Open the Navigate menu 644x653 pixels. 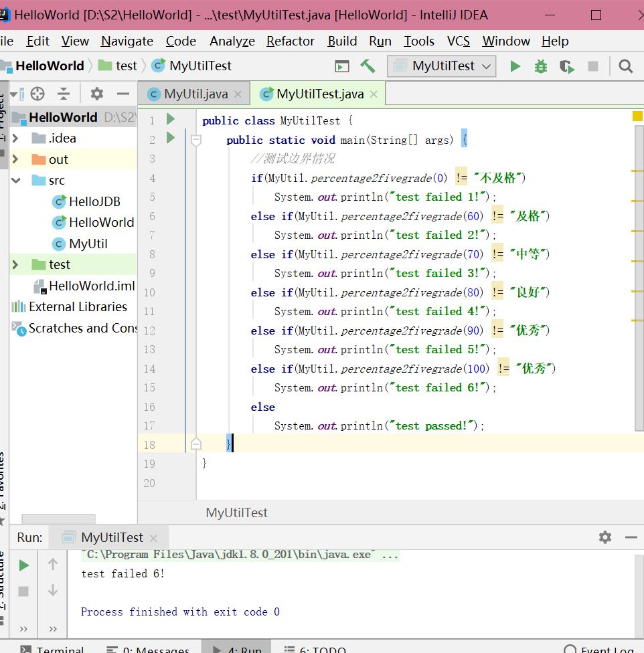(127, 41)
